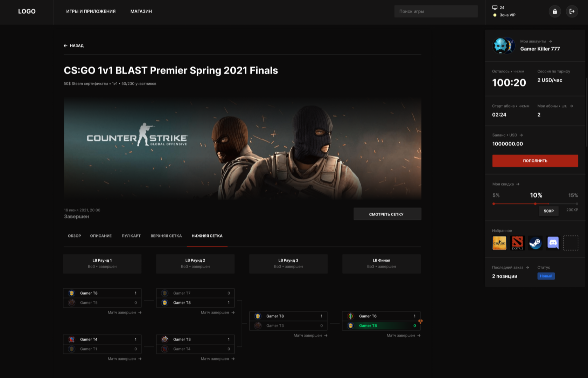Viewport: 588px width, 378px height.
Task: Open the МАГАЗИН menu item
Action: pos(141,11)
